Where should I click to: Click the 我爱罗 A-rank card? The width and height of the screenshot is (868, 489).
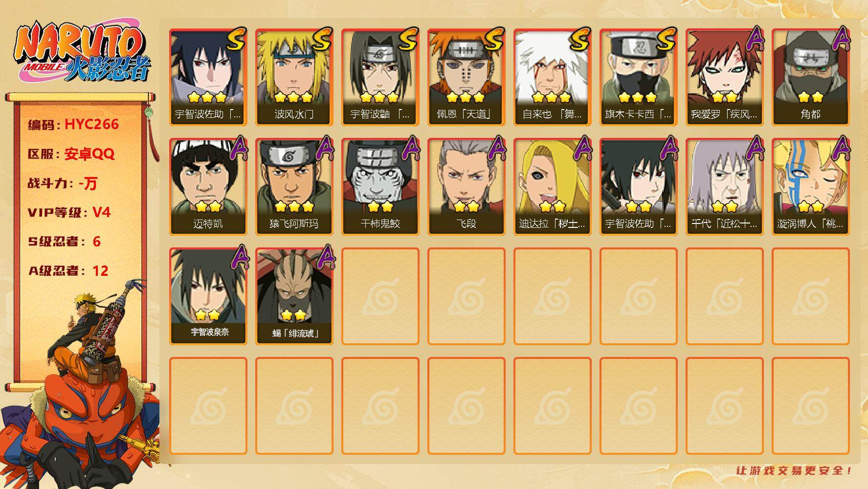[724, 77]
